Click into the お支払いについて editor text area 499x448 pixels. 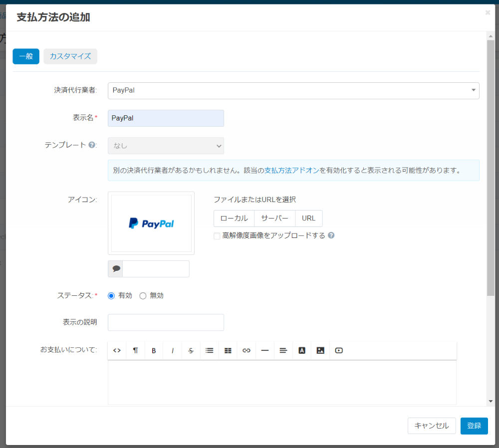(x=282, y=382)
